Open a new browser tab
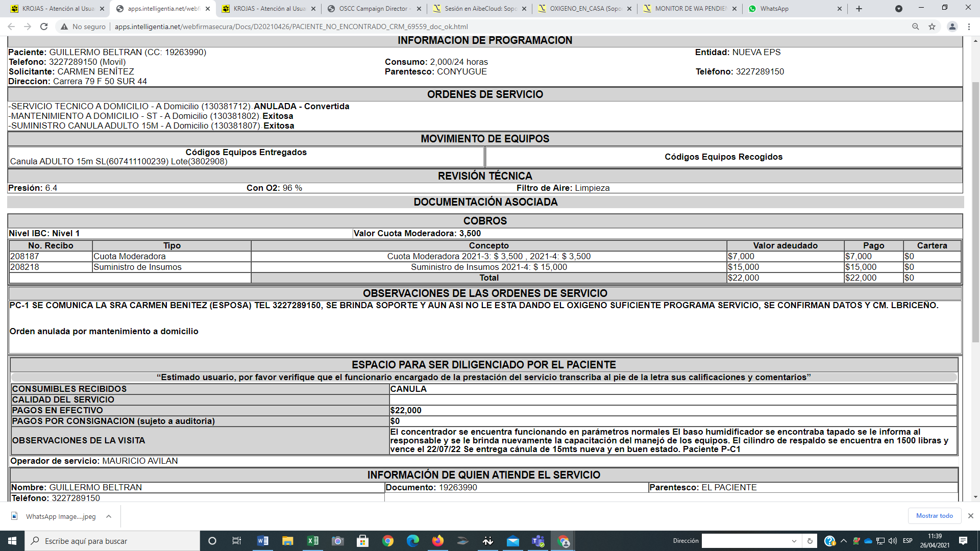Screen dimensions: 980x551 point(859,9)
